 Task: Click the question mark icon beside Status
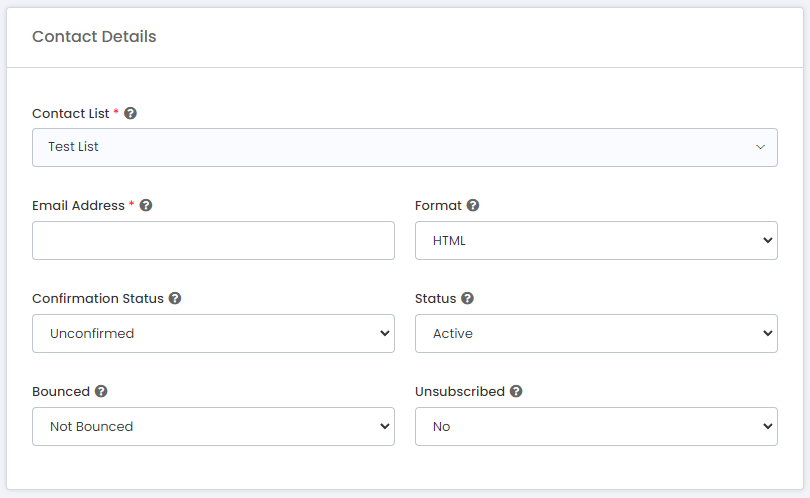coord(467,298)
